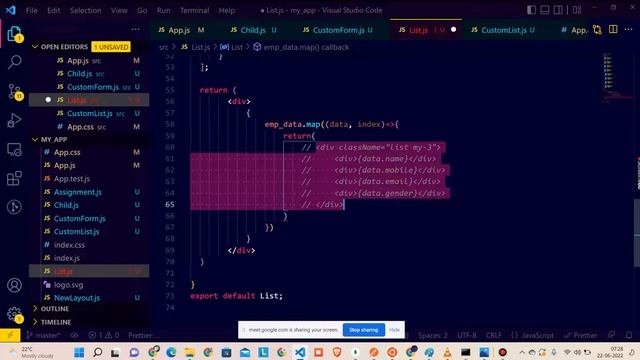The height and width of the screenshot is (360, 640).
Task: Click the open changes compare icon
Action: pos(597,29)
